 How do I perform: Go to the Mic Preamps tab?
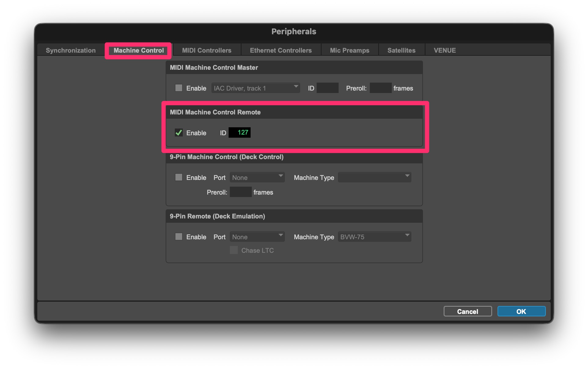coord(349,50)
